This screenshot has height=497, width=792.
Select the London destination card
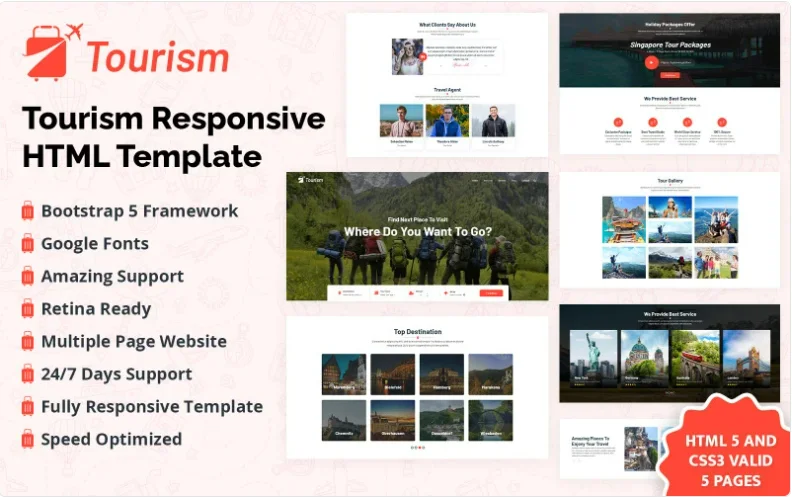(747, 358)
